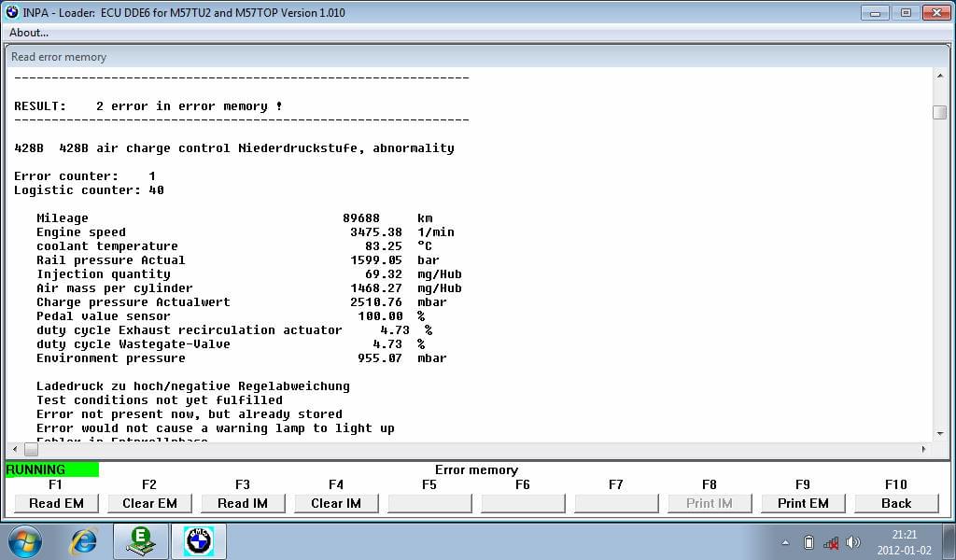Click the Clear IM button
The width and height of the screenshot is (956, 560).
click(x=336, y=503)
